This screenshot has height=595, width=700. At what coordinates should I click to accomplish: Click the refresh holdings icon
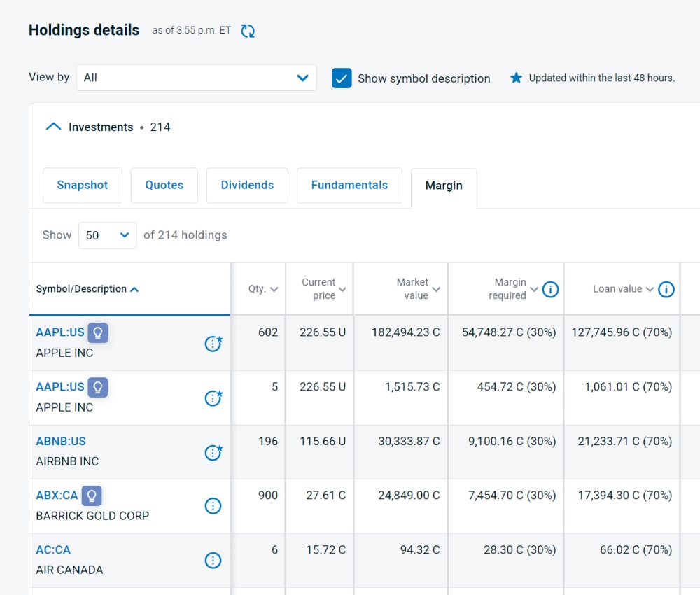pyautogui.click(x=248, y=31)
